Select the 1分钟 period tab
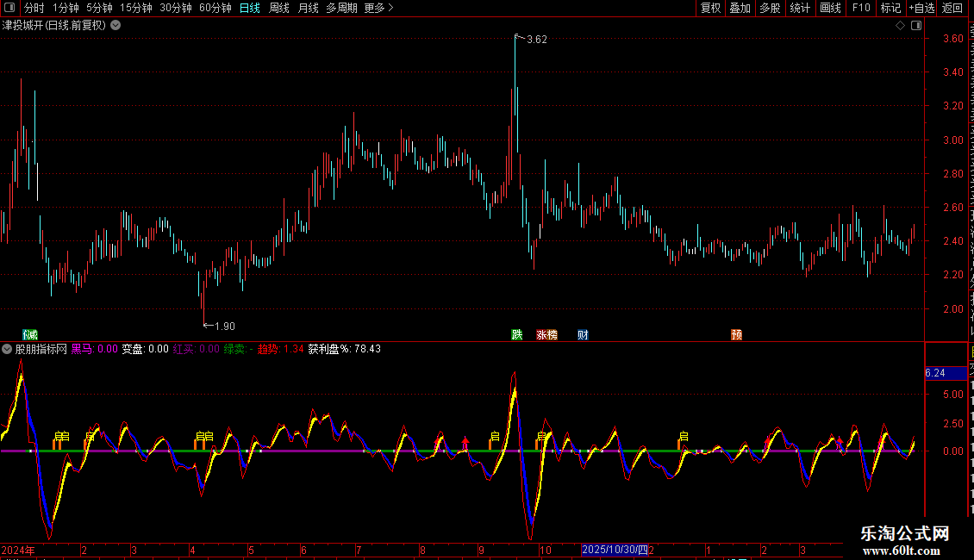This screenshot has height=560, width=974. (66, 8)
